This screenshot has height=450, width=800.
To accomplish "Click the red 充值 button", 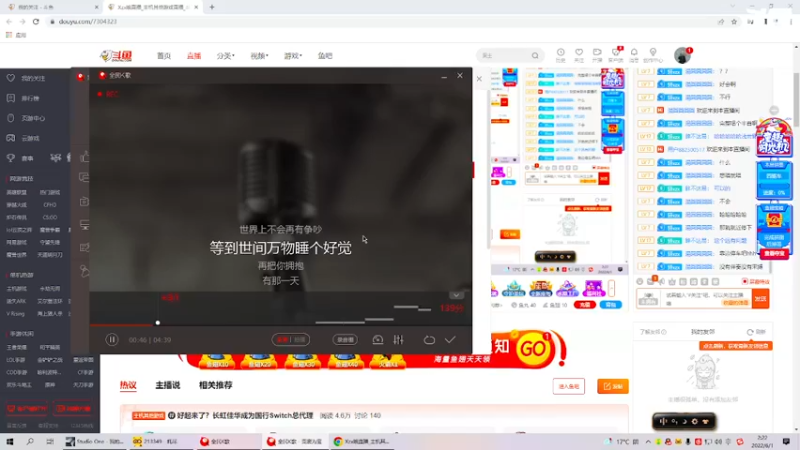I will (x=585, y=305).
